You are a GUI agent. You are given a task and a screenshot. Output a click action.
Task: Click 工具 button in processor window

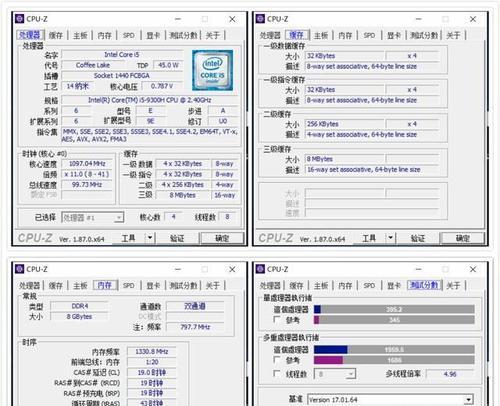coord(129,238)
